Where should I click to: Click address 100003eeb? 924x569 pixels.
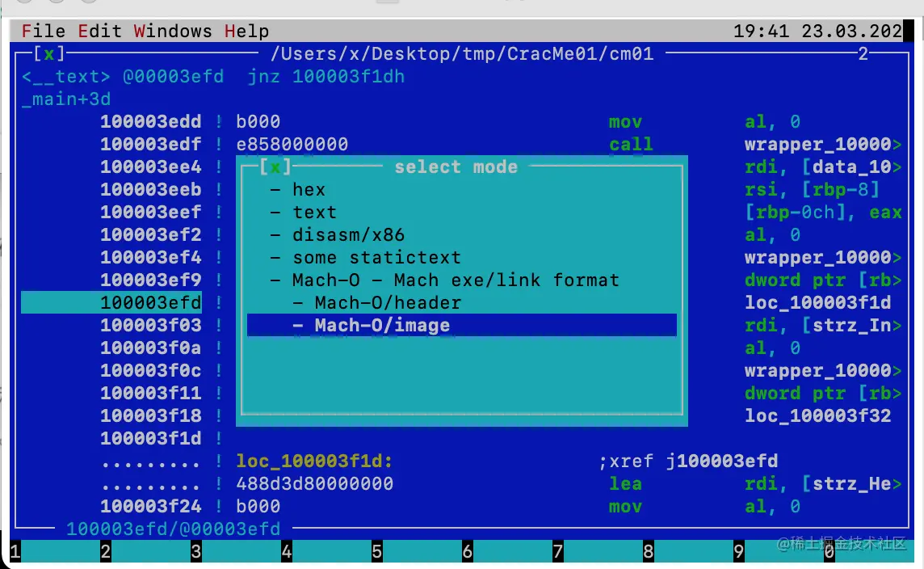click(151, 190)
